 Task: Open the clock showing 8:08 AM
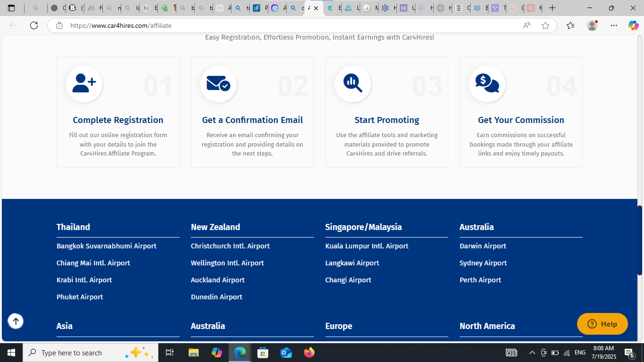tap(603, 353)
